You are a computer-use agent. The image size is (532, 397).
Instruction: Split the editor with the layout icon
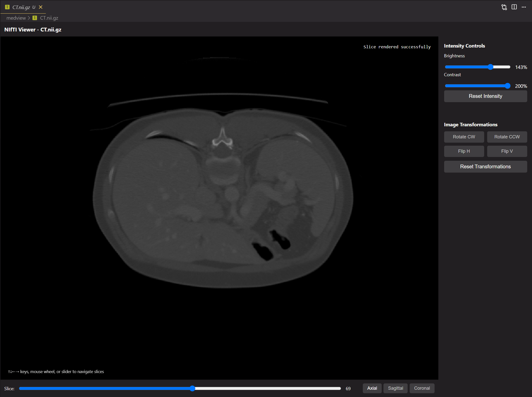514,7
